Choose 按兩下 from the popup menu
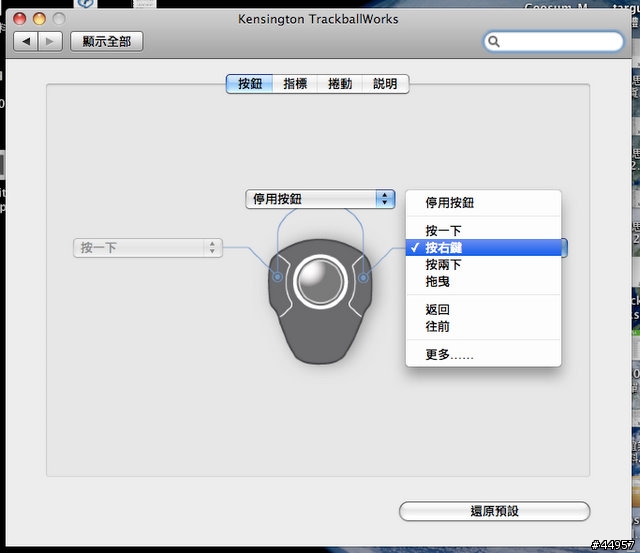The height and width of the screenshot is (553, 640). click(483, 264)
